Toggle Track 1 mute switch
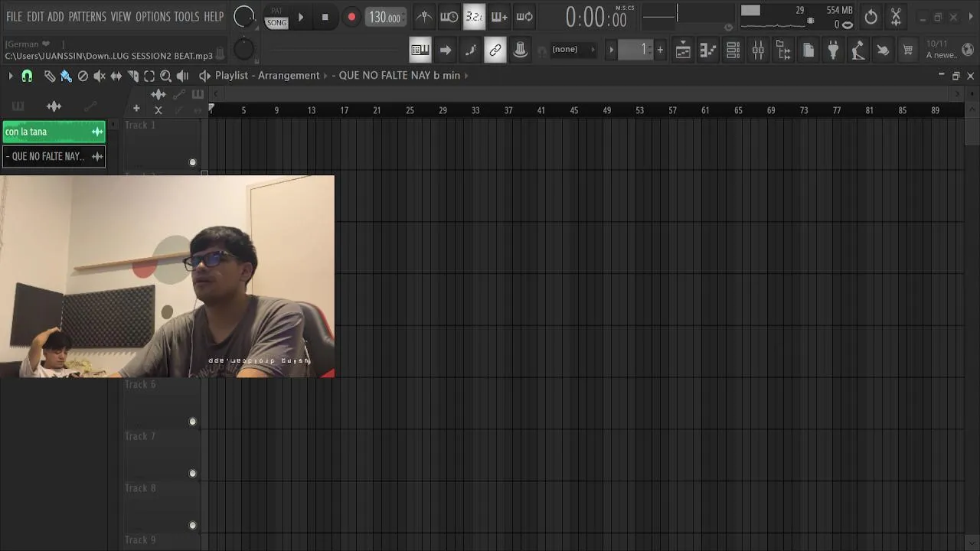Image resolution: width=980 pixels, height=551 pixels. 193,162
